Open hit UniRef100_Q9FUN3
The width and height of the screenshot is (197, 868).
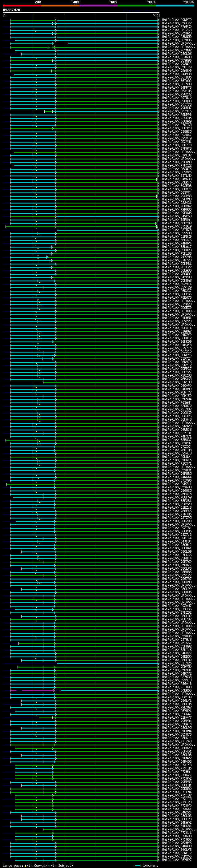coord(177,162)
